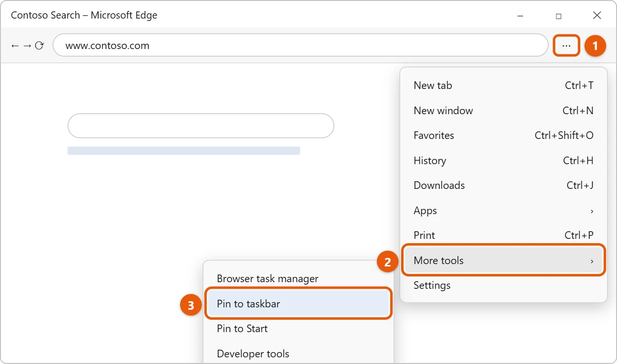The image size is (617, 364).
Task: Choose New tab from the menu
Action: (x=504, y=86)
